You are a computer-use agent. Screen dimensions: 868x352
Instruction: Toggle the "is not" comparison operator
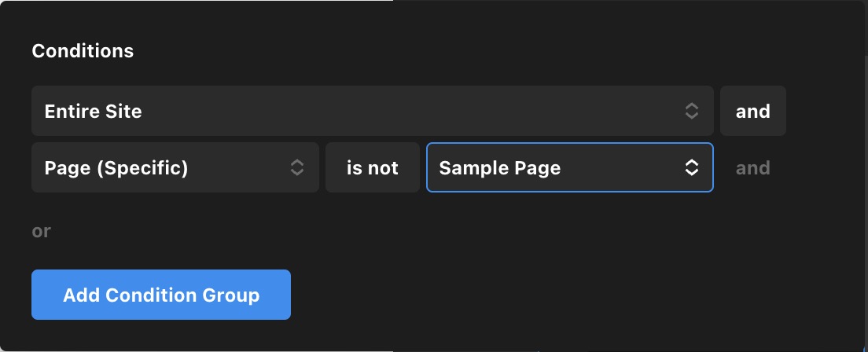372,167
